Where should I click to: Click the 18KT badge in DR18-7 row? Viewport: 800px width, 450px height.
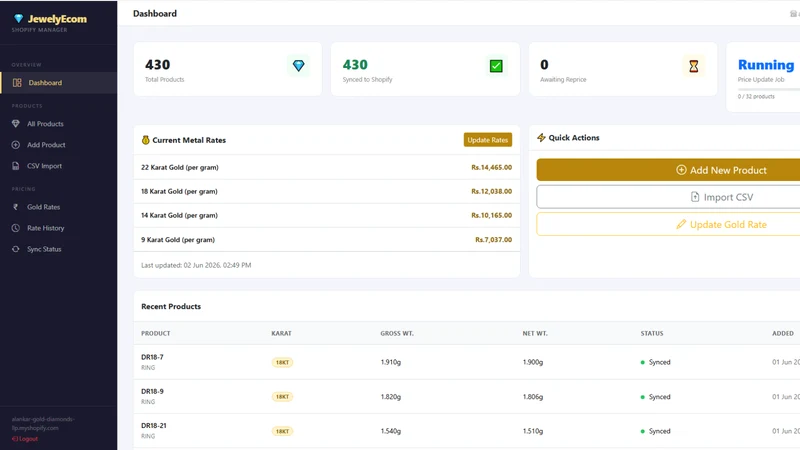pos(282,362)
